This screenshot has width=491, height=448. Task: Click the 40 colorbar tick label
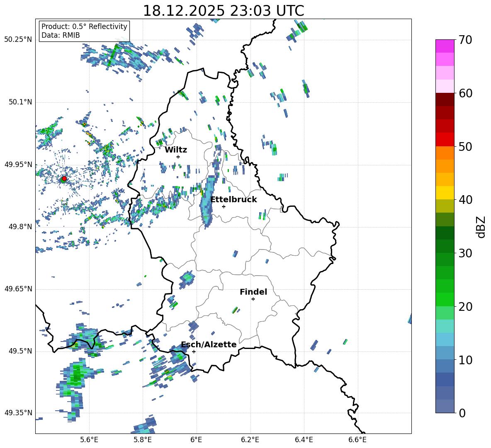(x=465, y=200)
